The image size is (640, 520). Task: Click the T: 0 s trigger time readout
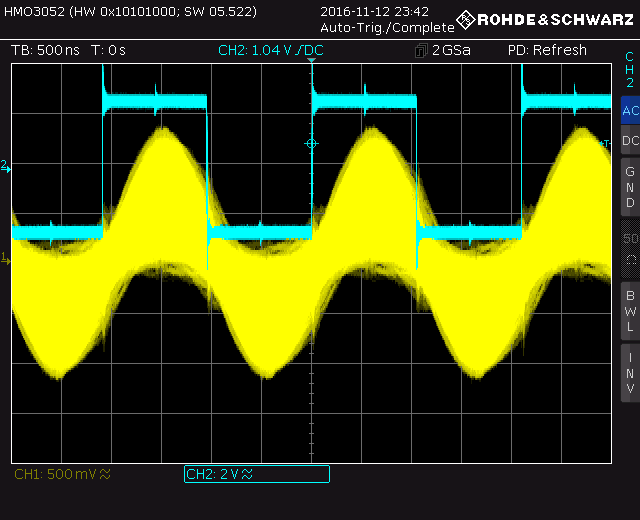(108, 50)
